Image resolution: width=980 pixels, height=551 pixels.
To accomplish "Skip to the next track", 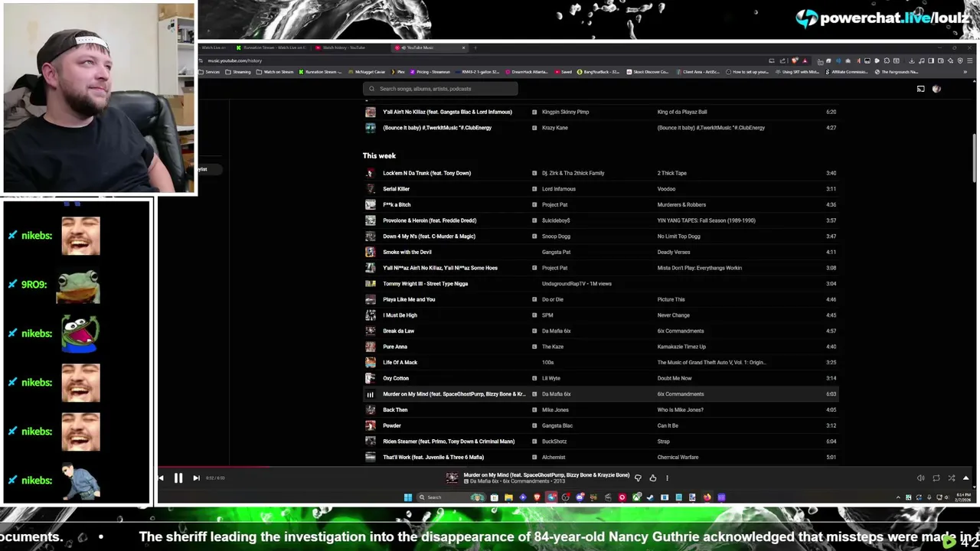I will [196, 478].
